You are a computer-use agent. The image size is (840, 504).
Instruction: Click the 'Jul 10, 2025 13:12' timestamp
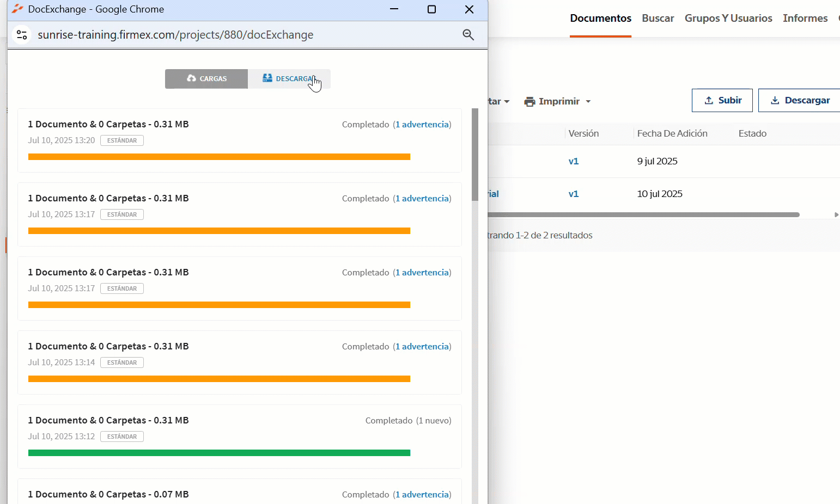(62, 437)
